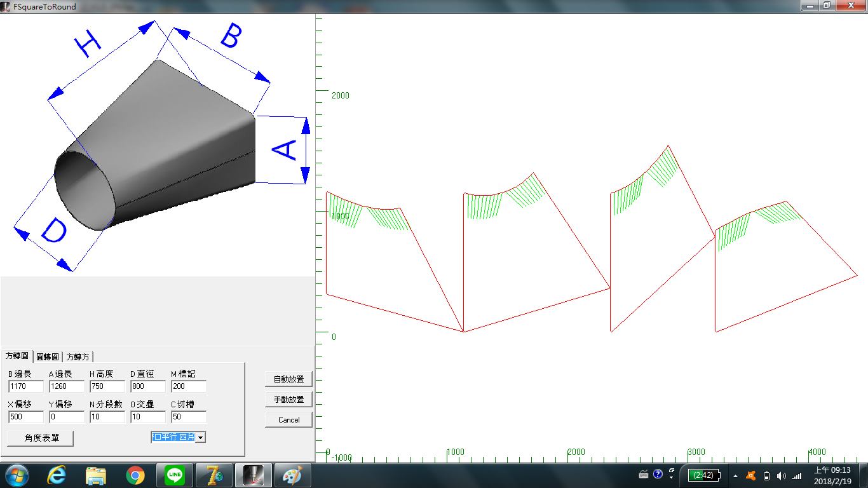
Task: Open the volume speaker tray icon
Action: 781,475
